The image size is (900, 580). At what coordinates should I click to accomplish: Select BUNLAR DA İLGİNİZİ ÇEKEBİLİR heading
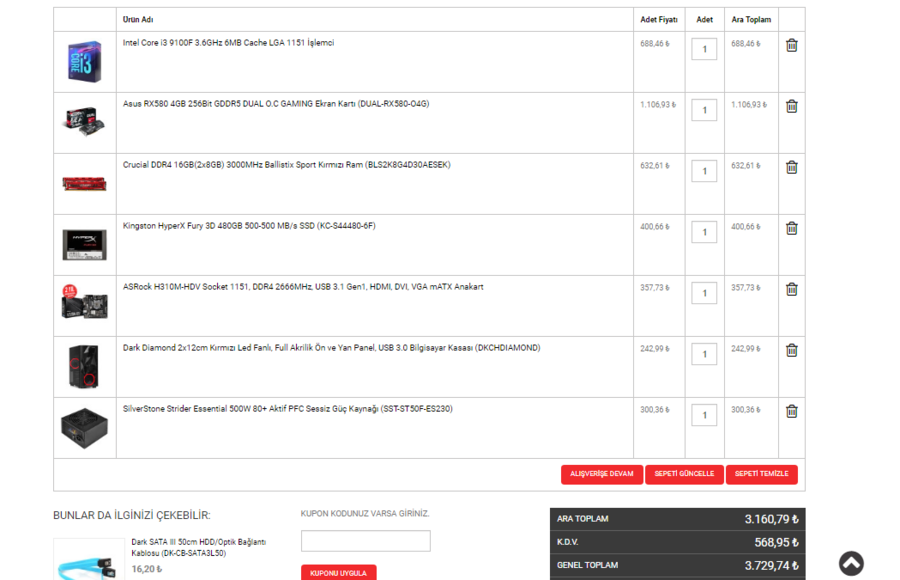click(x=132, y=516)
